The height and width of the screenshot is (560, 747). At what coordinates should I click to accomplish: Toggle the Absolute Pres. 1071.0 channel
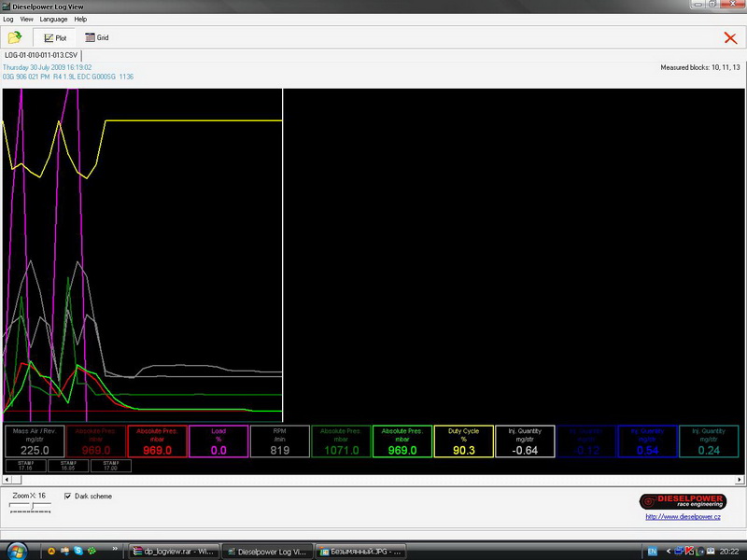coord(341,441)
